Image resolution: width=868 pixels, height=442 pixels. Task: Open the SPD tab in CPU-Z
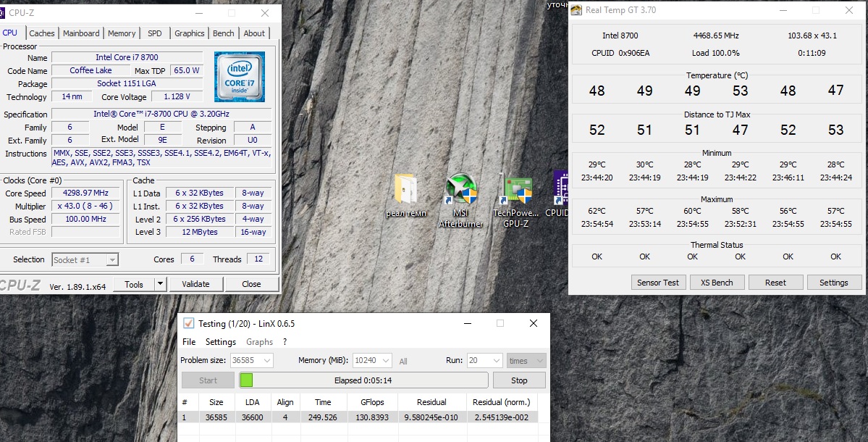click(x=154, y=33)
